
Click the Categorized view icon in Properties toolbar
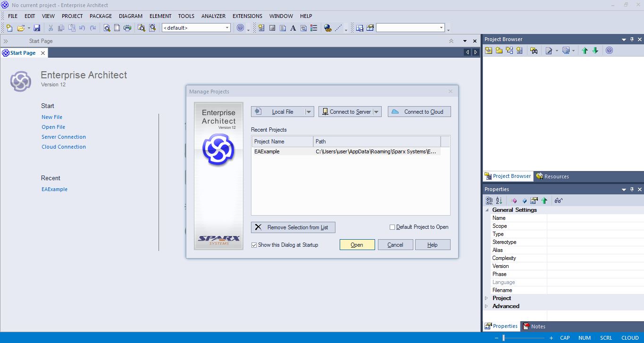489,201
